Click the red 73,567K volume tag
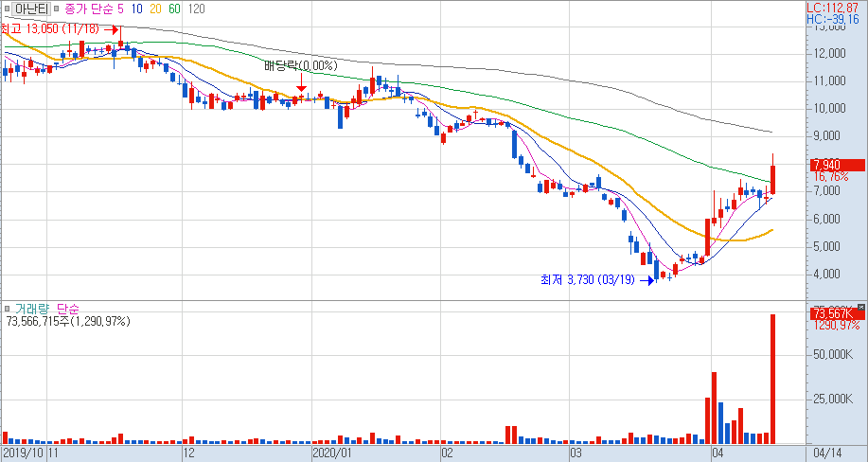Viewport: 868px width, 462px height. tap(838, 313)
